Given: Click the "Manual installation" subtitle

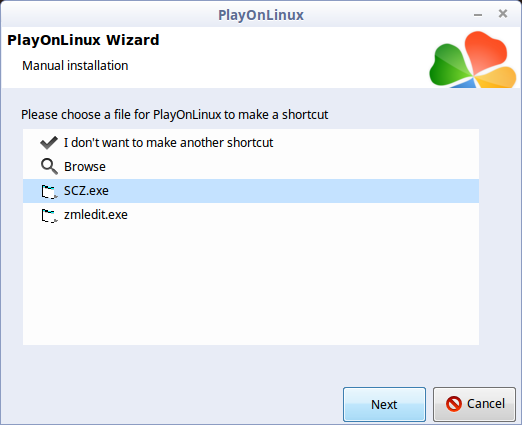Looking at the screenshot, I should click(75, 66).
